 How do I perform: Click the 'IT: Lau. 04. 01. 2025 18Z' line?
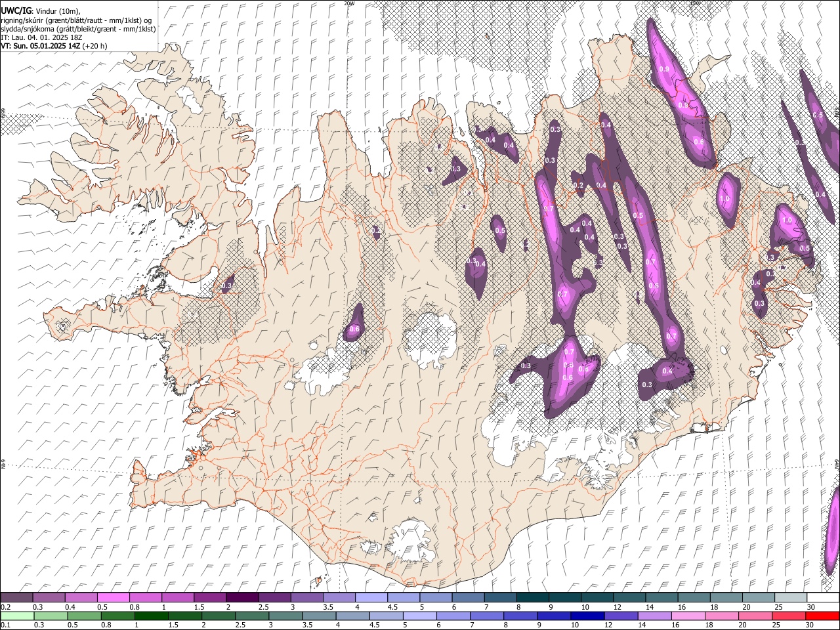[42, 37]
